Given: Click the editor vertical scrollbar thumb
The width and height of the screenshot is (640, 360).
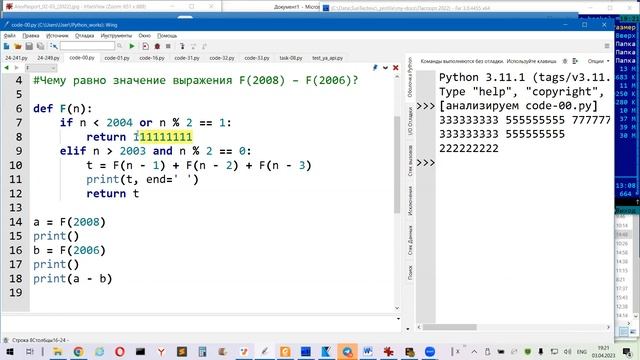Looking at the screenshot, I should point(397,164).
